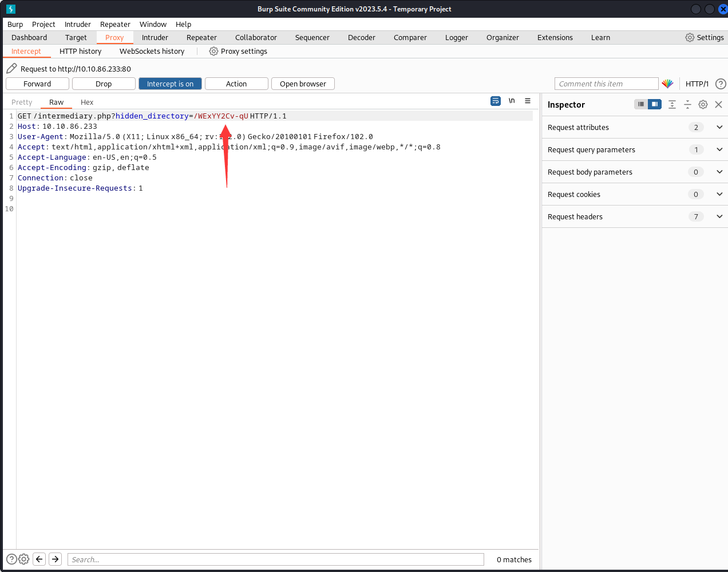Open the message editor hamburger menu
Screen dimensions: 728x572
point(528,101)
